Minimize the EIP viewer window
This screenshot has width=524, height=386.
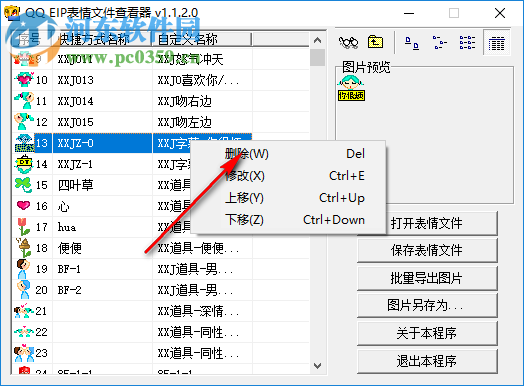[409, 13]
